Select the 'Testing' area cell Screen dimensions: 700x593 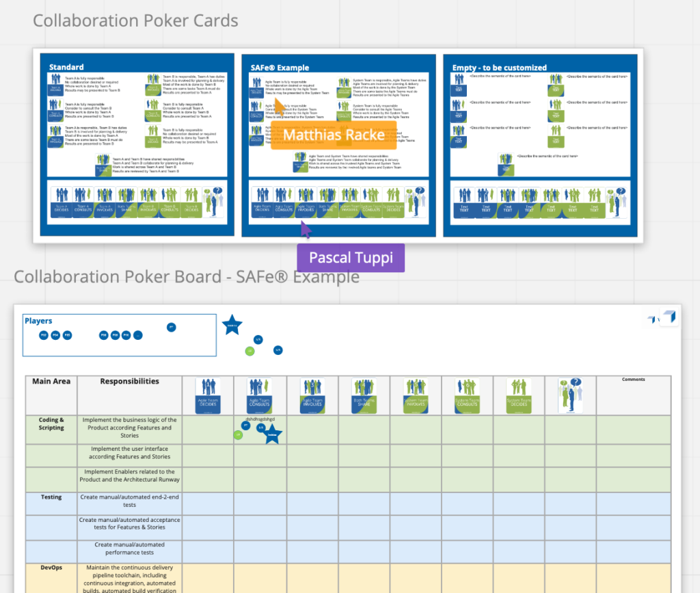click(51, 503)
